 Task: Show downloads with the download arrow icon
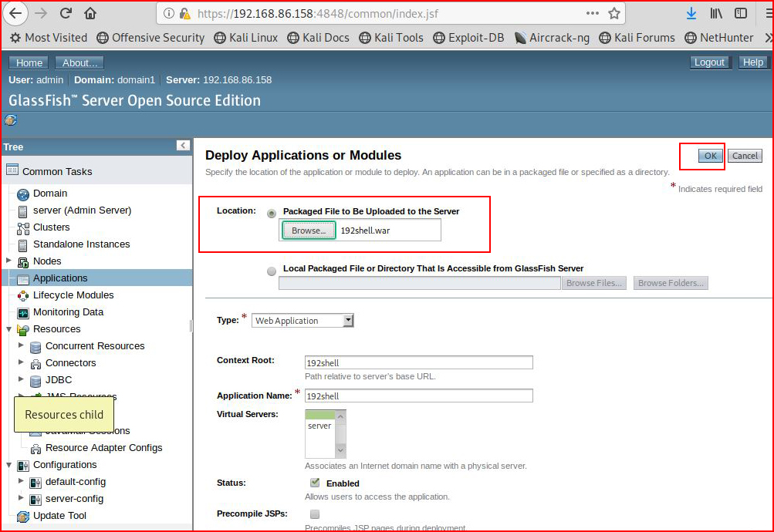(691, 13)
